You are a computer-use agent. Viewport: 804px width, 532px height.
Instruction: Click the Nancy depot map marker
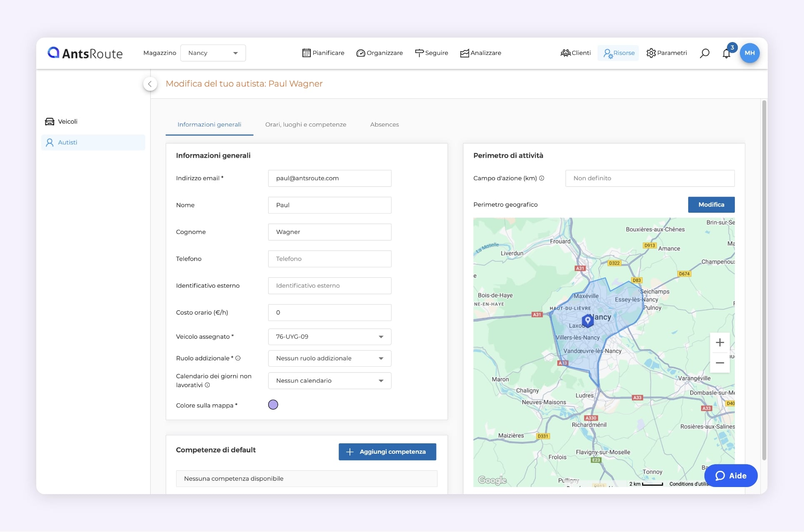[587, 320]
